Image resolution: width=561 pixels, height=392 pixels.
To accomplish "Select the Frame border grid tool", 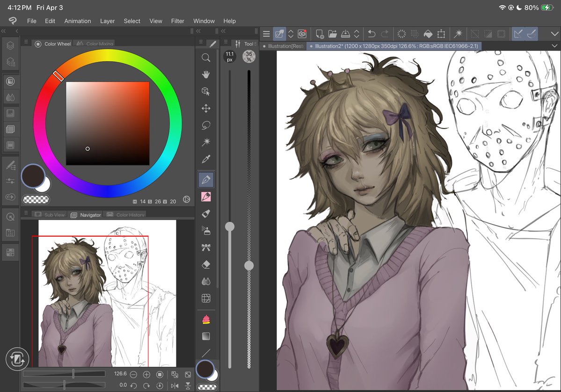I will point(206,298).
